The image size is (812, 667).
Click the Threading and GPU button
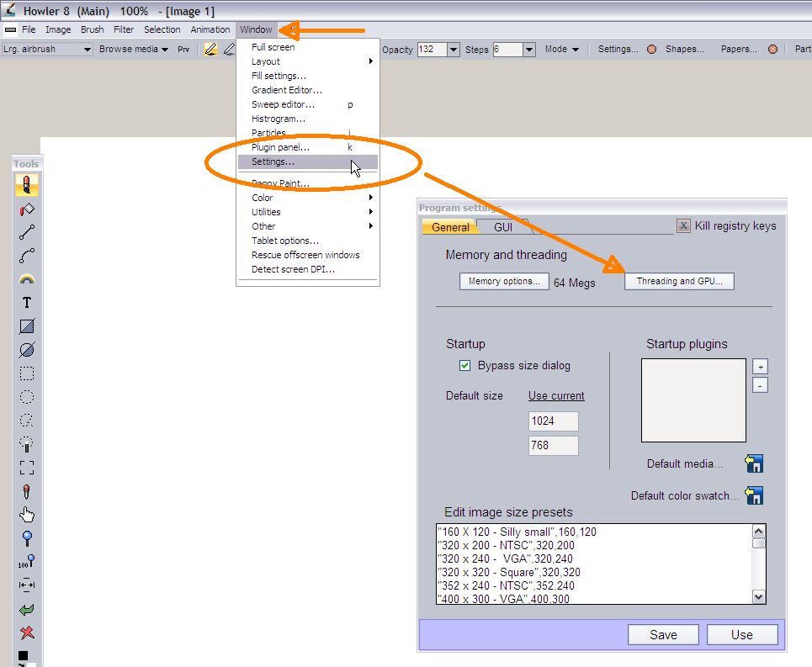point(679,281)
